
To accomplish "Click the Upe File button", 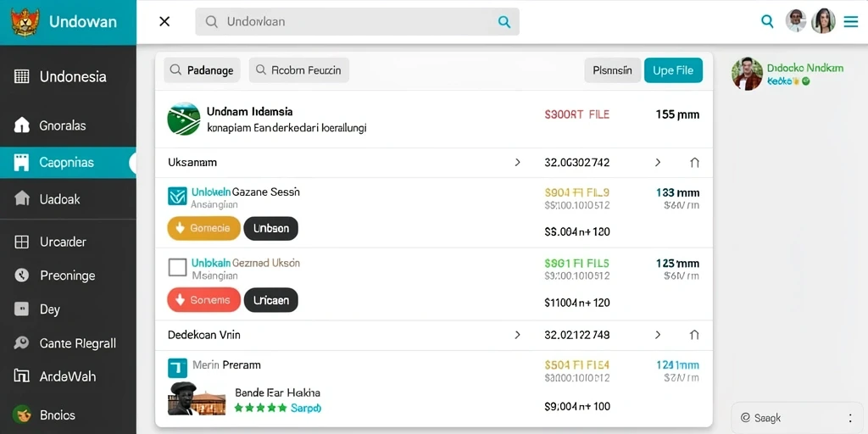I will click(x=673, y=70).
